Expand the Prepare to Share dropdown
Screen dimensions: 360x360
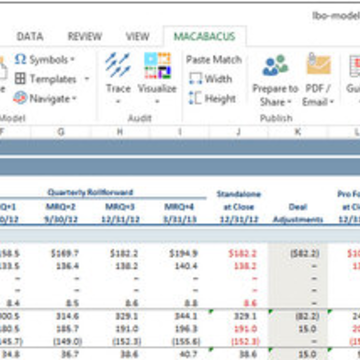click(289, 102)
